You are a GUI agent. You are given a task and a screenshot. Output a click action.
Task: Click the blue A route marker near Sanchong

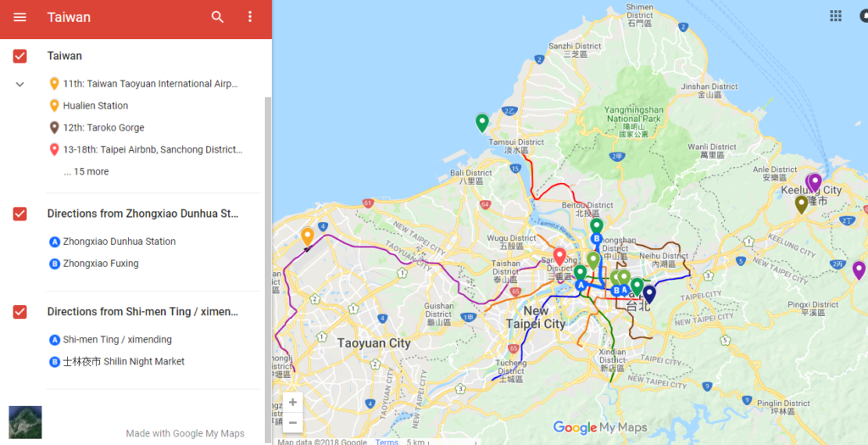(580, 286)
